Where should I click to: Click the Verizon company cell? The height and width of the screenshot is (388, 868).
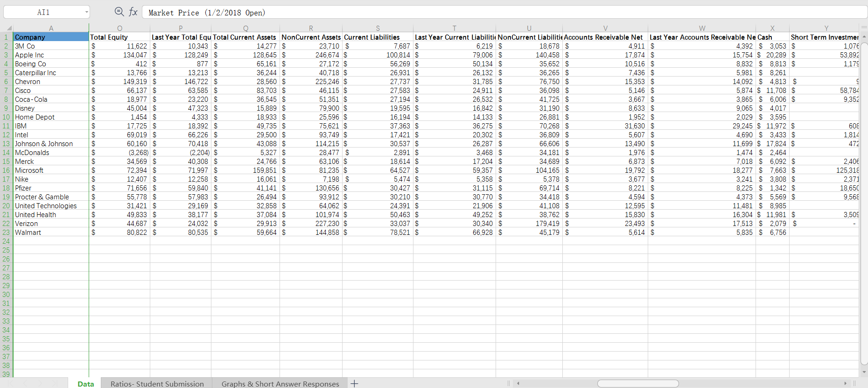pyautogui.click(x=51, y=223)
